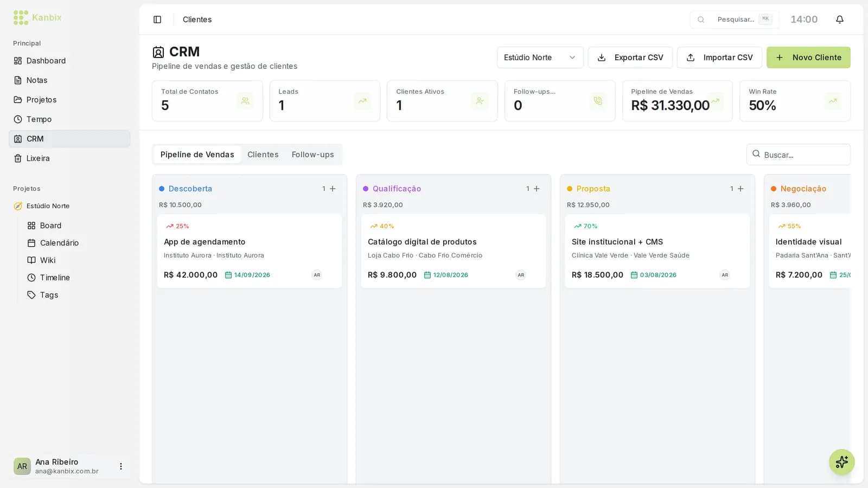Screen dimensions: 868x488
Task: Click the AR avatar next to Ana Ribeiro
Action: click(x=22, y=466)
